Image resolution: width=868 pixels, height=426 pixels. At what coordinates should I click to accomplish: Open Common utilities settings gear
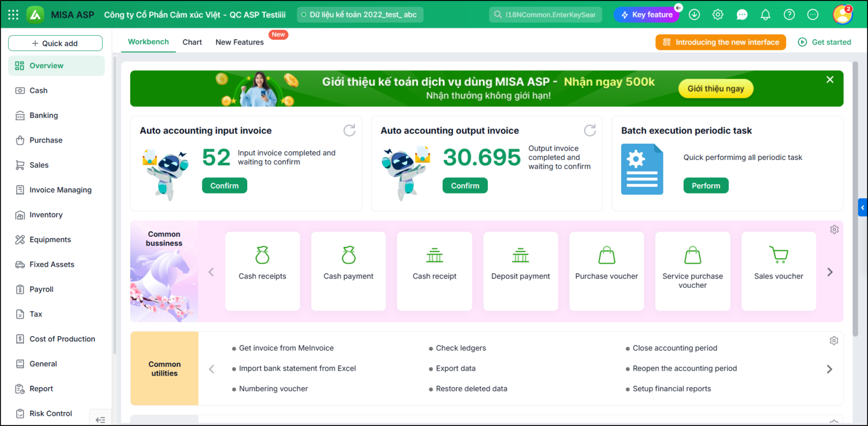point(834,341)
